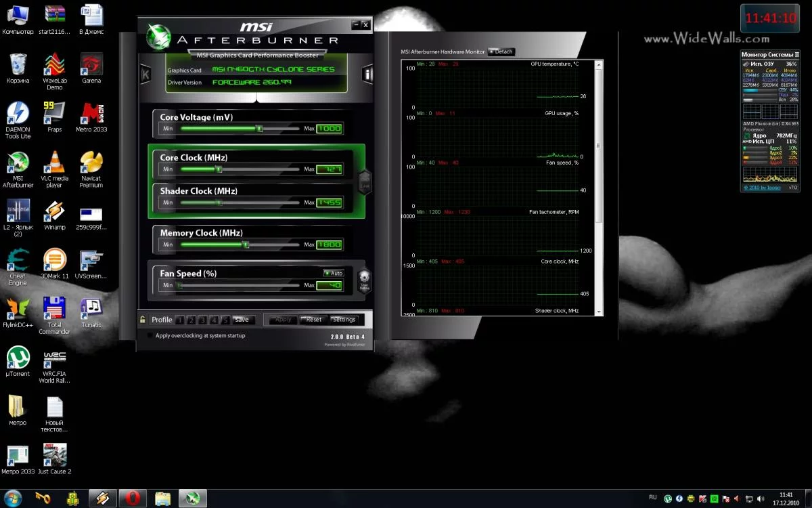Click the User Define fan button
This screenshot has width=812, height=508.
pyautogui.click(x=364, y=280)
